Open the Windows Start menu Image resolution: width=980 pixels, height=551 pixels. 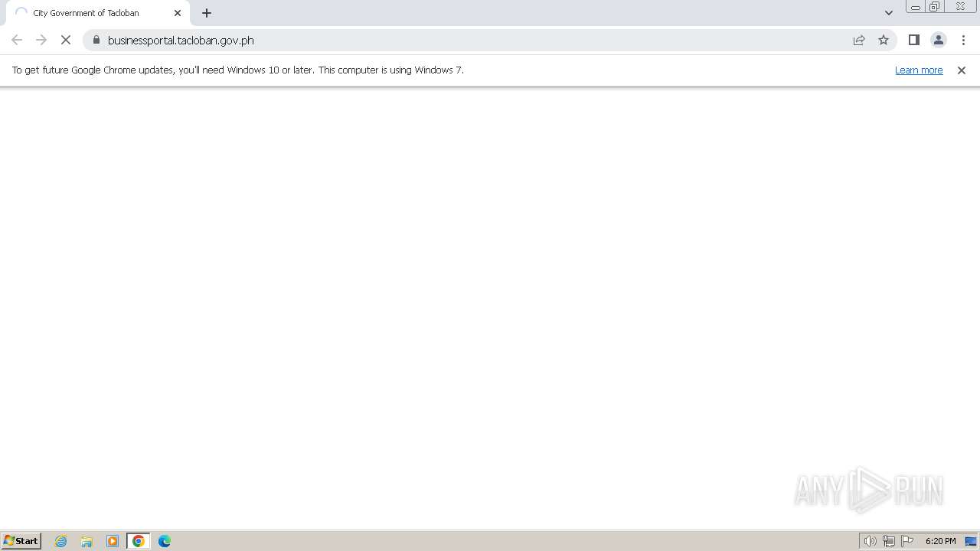point(21,541)
